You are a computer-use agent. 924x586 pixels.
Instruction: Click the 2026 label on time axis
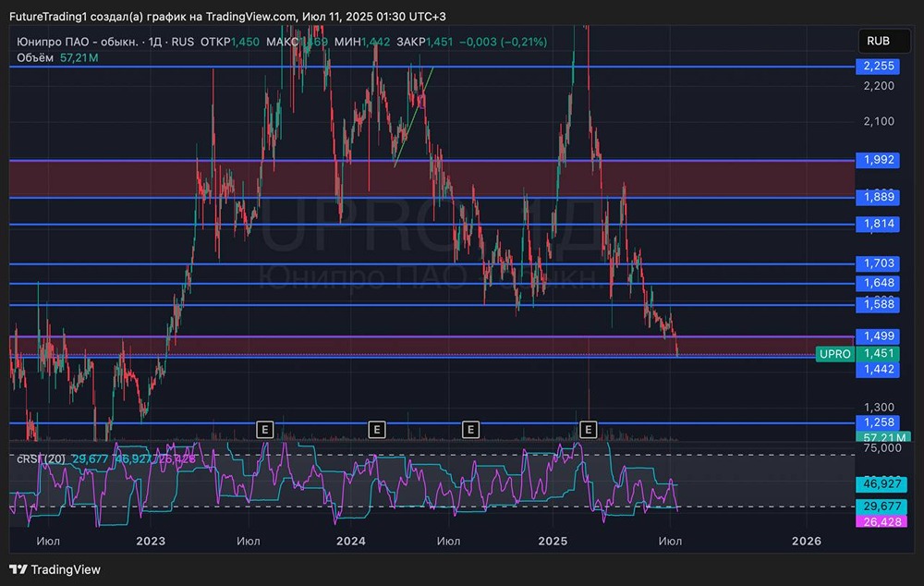(808, 541)
